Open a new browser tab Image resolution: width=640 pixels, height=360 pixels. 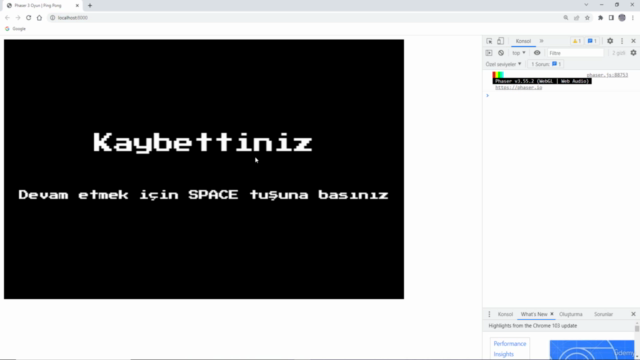pos(90,6)
